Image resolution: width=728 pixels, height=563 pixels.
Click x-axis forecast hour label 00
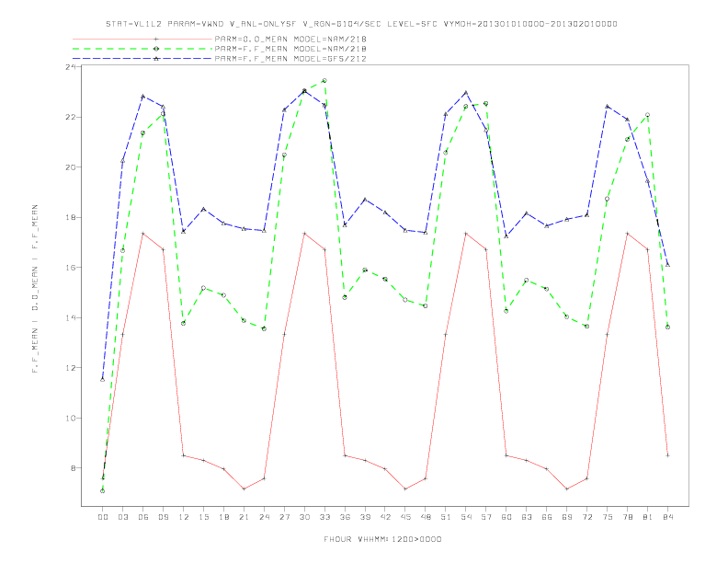pos(103,517)
